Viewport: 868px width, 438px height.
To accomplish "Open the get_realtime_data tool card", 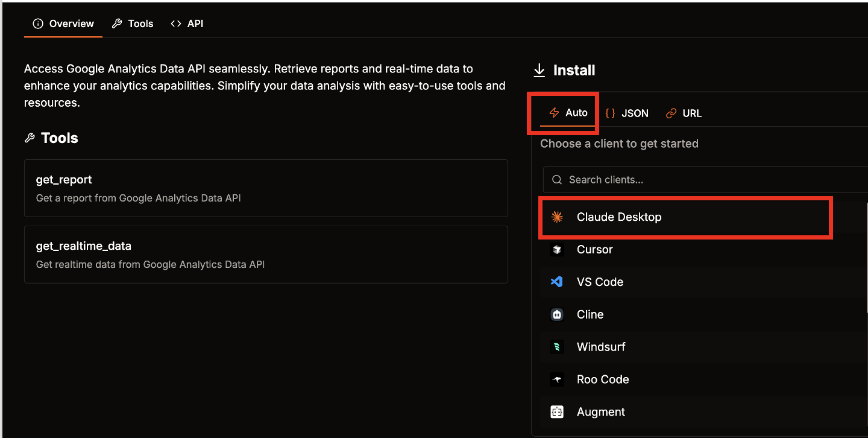I will click(x=266, y=255).
